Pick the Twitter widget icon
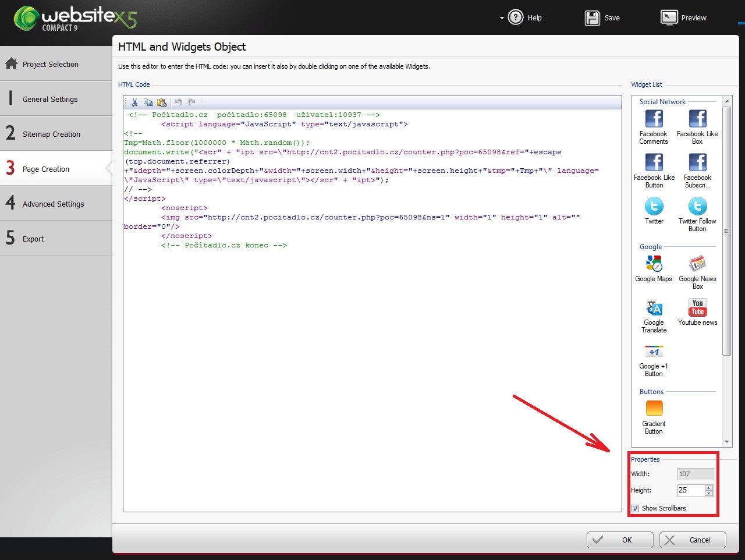The height and width of the screenshot is (560, 745). point(654,206)
